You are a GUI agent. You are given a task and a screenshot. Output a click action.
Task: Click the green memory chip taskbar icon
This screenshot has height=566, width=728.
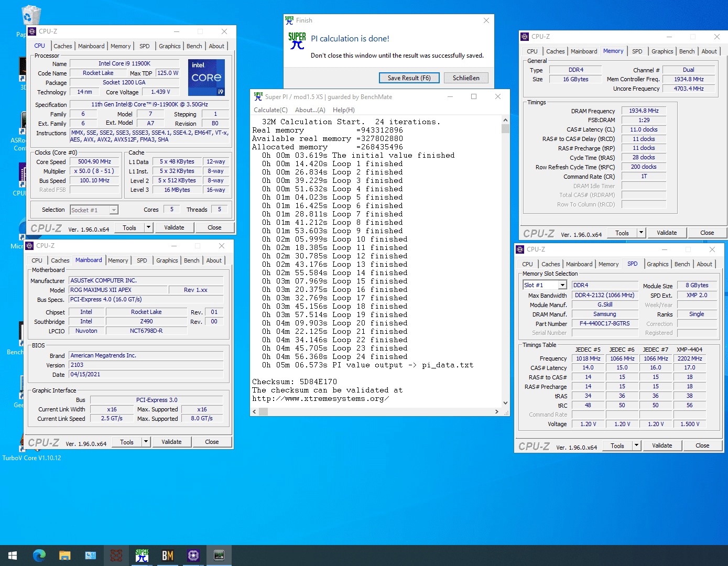coord(219,556)
